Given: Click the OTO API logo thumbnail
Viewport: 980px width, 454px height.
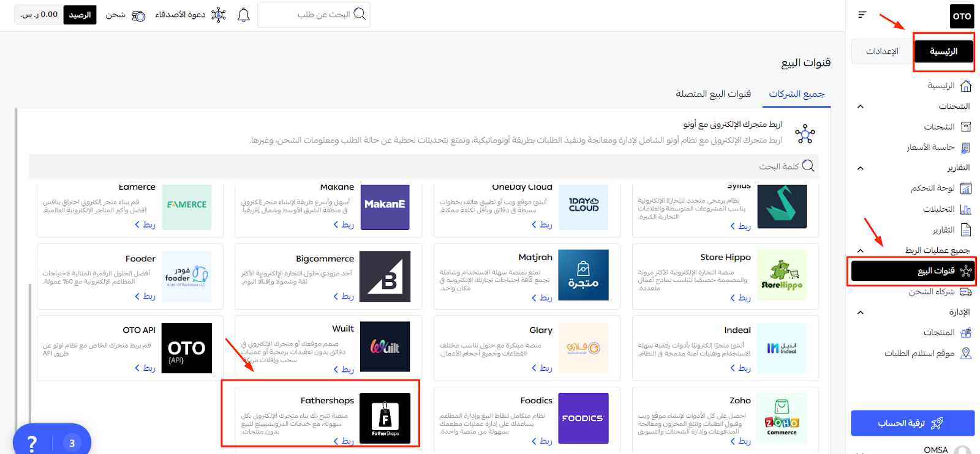Looking at the screenshot, I should 187,348.
